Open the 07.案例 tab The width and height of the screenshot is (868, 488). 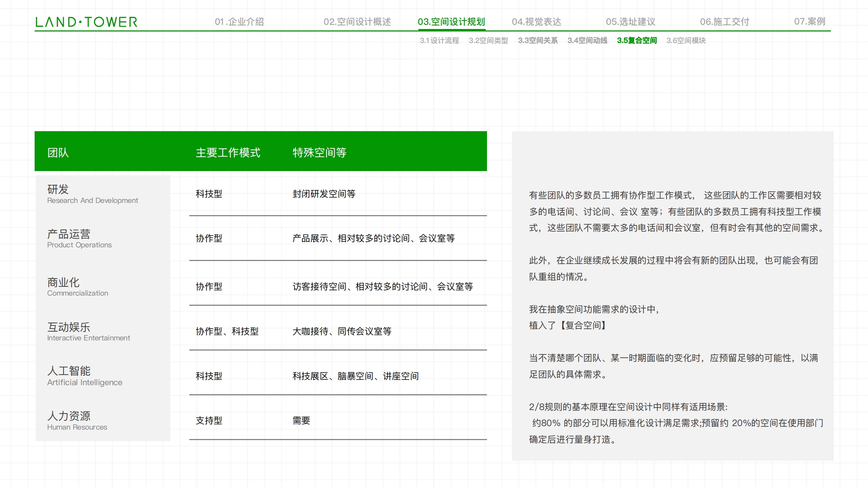(810, 22)
